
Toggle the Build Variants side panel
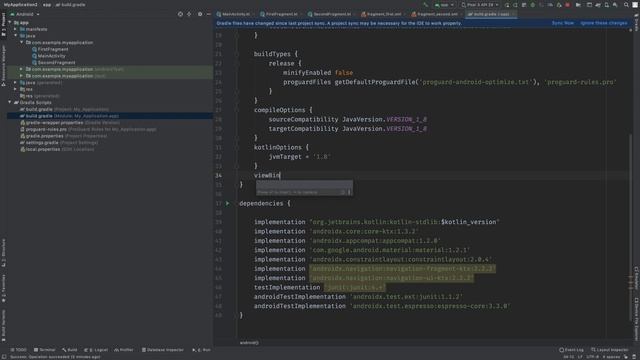[4, 325]
